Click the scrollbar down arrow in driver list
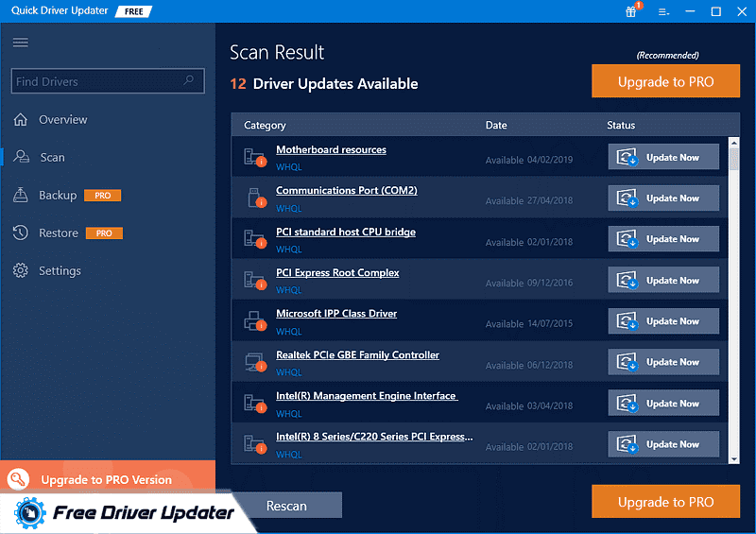The width and height of the screenshot is (756, 534). point(734,459)
